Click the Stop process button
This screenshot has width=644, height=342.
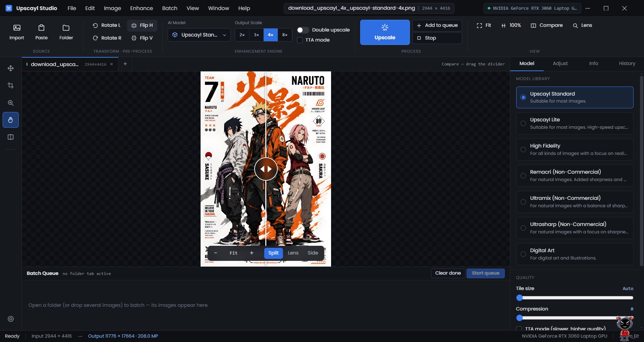[437, 38]
